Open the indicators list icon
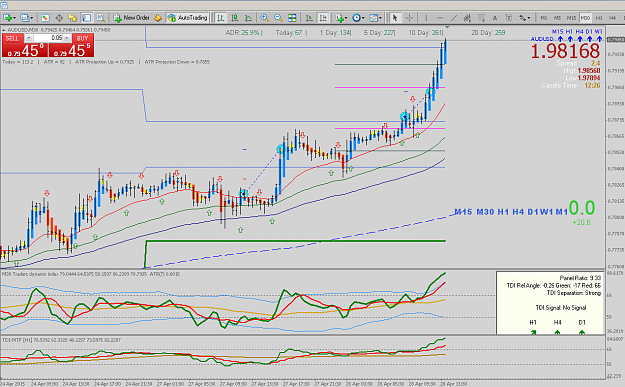 click(x=339, y=18)
